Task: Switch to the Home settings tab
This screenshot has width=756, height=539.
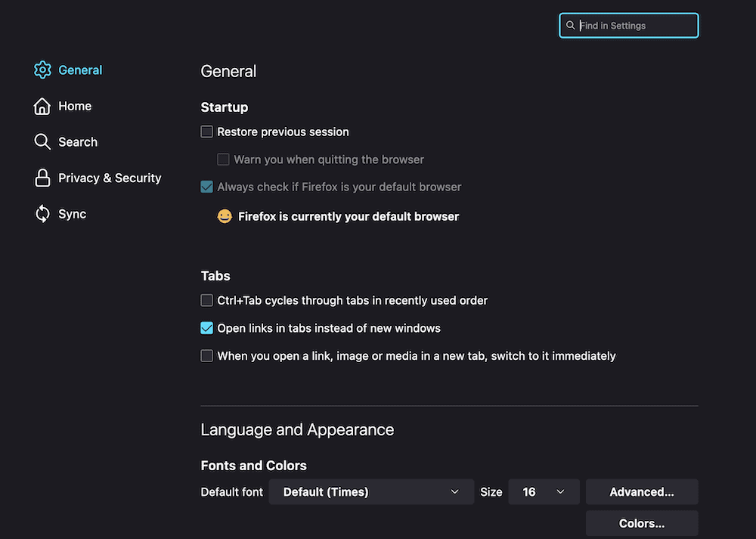Action: point(75,106)
